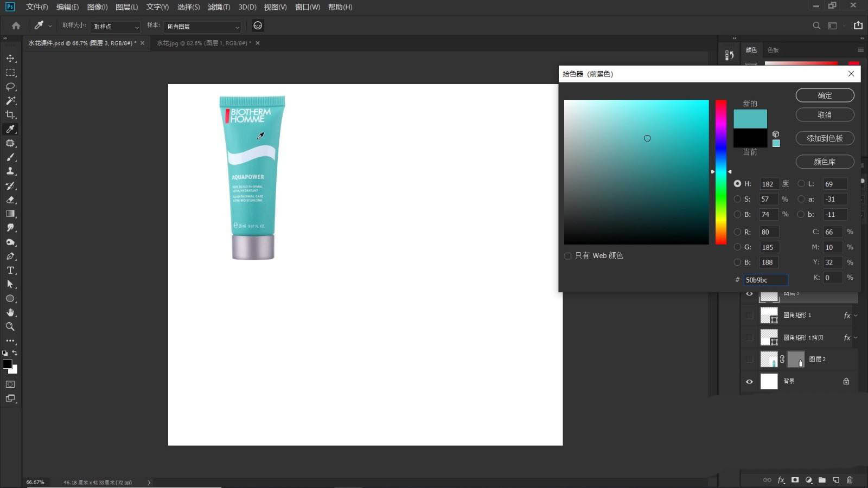Image resolution: width=868 pixels, height=488 pixels.
Task: Select the Crop tool
Action: 10,114
